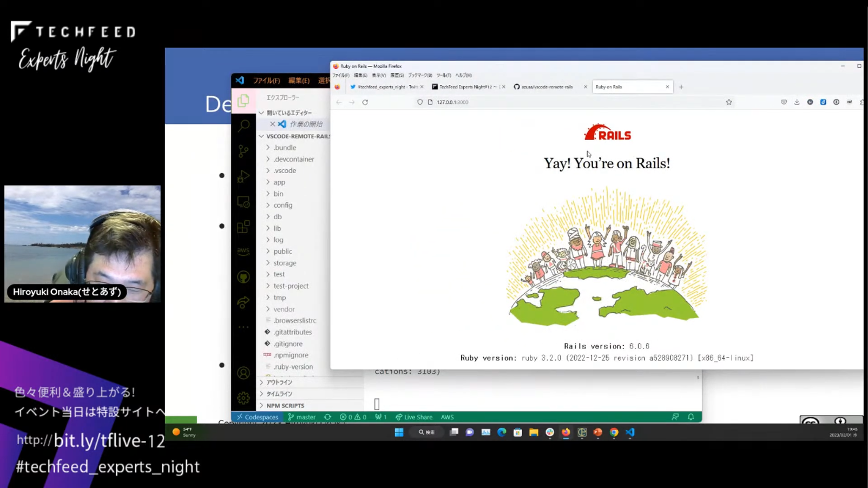The width and height of the screenshot is (868, 488).
Task: Open the Firefox ツール(T) menu
Action: coord(444,75)
